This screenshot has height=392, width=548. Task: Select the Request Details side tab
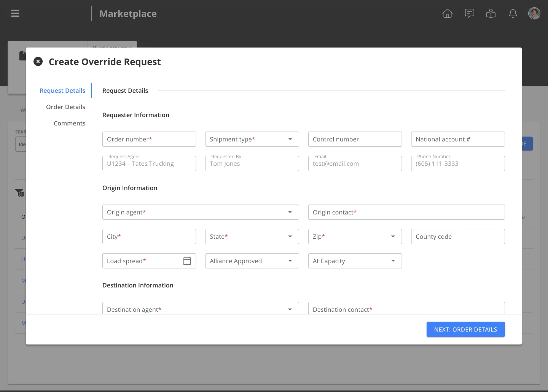[62, 90]
